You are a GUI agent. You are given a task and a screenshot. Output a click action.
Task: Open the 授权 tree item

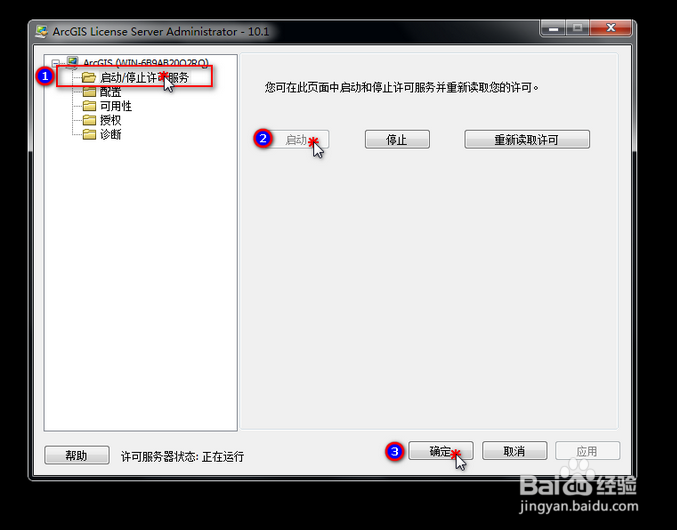111,120
